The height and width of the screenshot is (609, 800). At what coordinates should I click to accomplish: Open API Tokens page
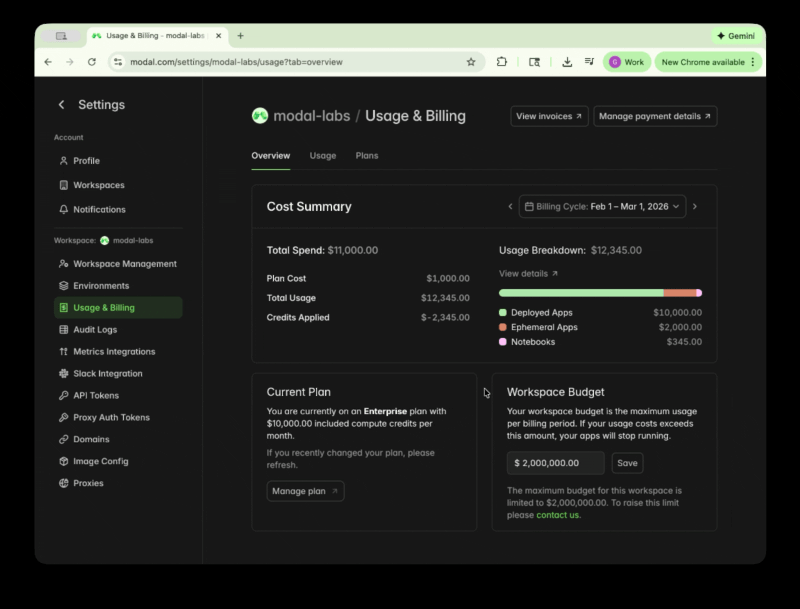[95, 396]
